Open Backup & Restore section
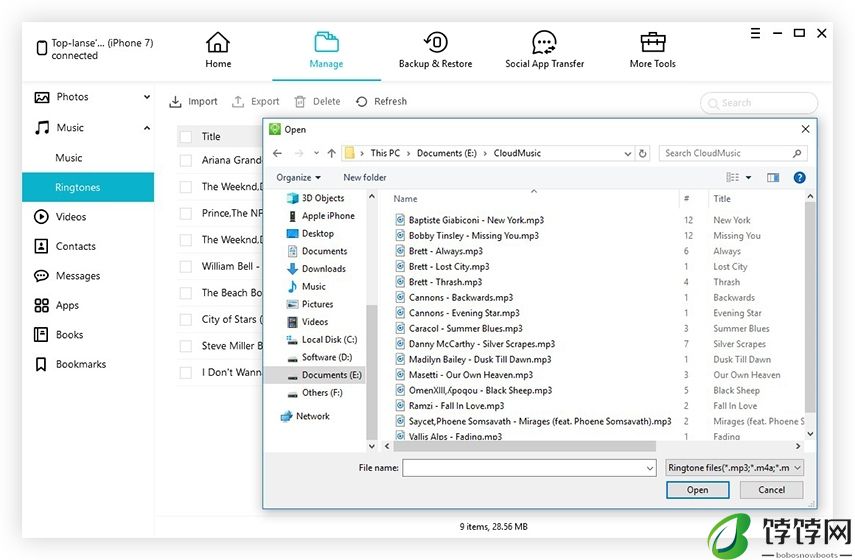 point(435,50)
